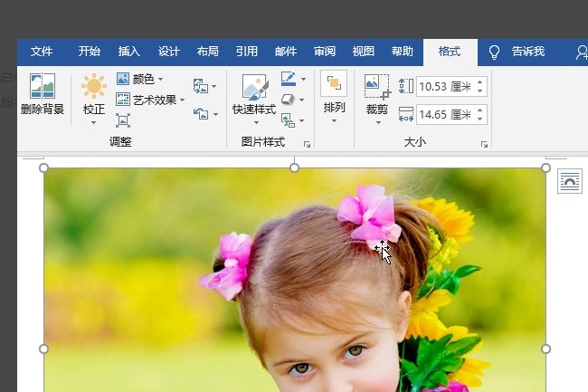Click the Reset Picture icon
The image size is (588, 392).
[x=201, y=113]
